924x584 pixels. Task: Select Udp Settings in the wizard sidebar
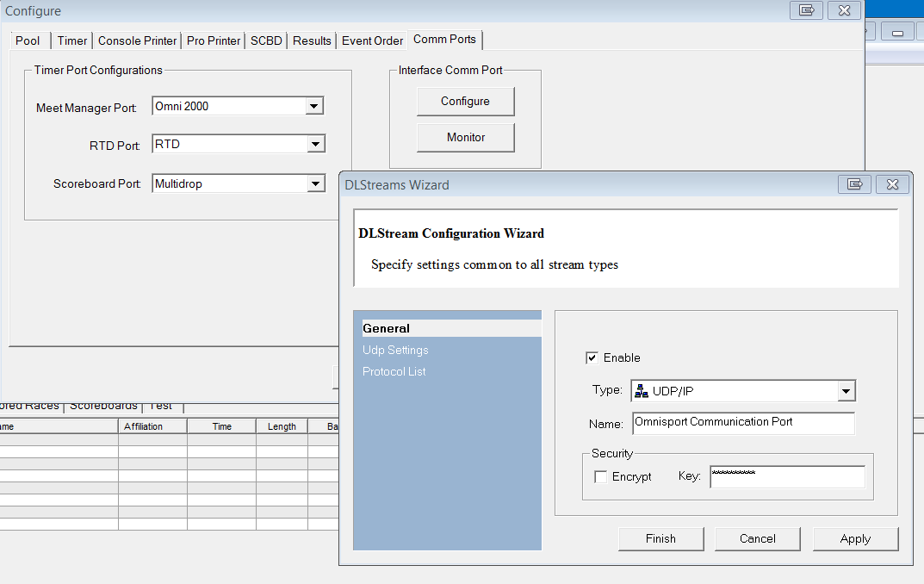pyautogui.click(x=395, y=350)
